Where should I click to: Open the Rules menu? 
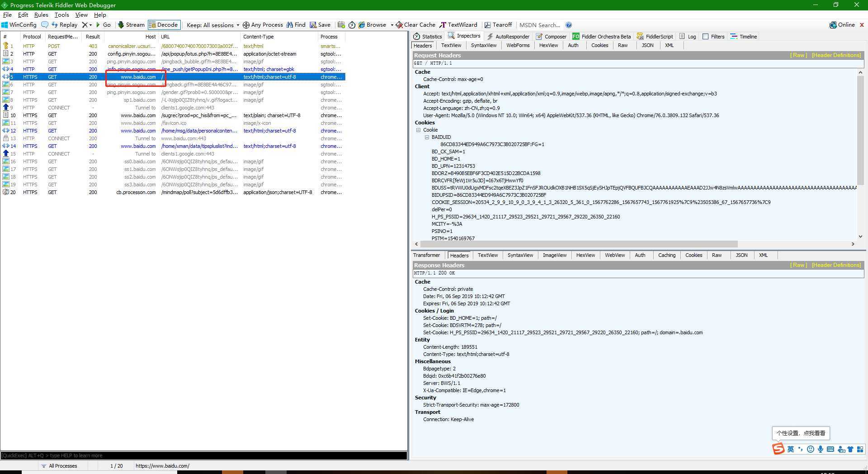pos(41,14)
